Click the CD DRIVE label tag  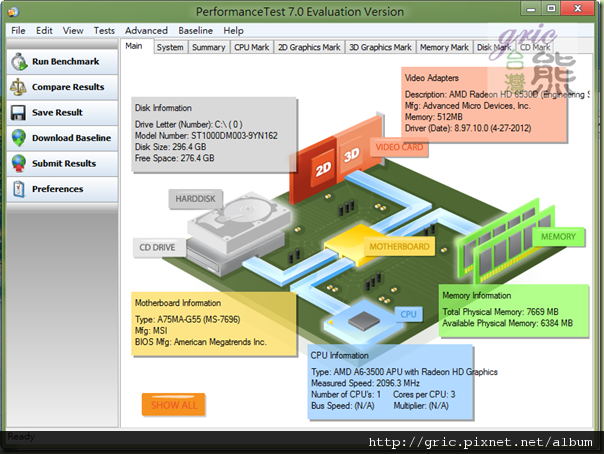pyautogui.click(x=157, y=247)
